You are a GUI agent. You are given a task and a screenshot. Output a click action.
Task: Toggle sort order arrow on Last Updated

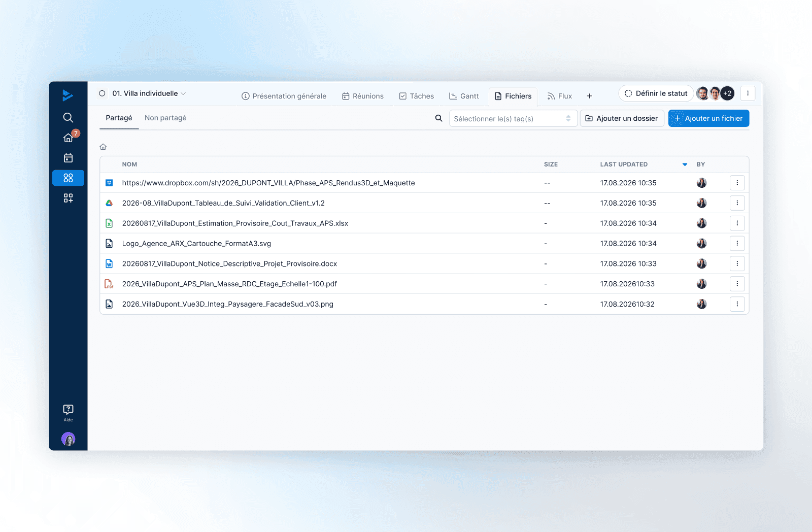685,164
